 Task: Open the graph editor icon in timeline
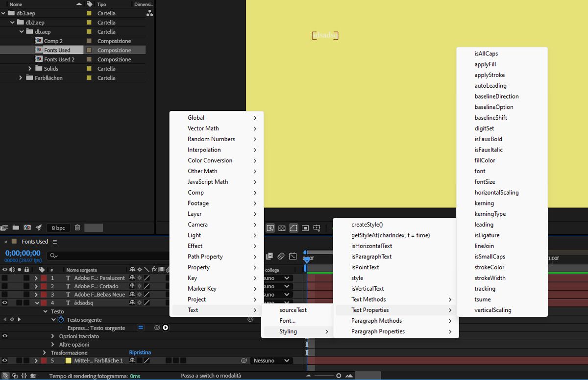[x=293, y=256]
